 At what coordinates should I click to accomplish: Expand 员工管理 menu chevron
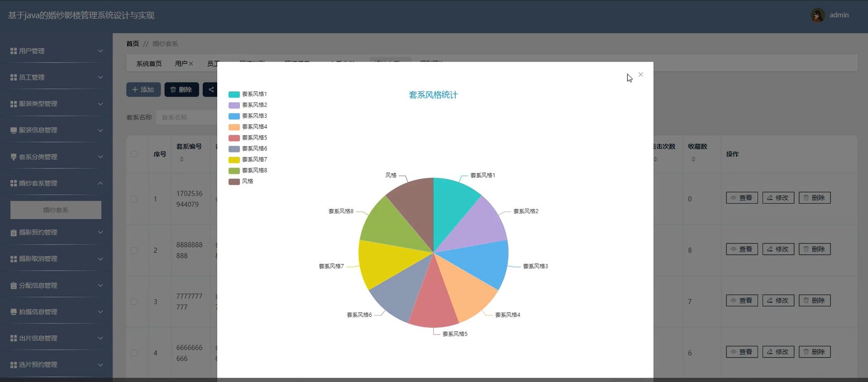click(100, 77)
